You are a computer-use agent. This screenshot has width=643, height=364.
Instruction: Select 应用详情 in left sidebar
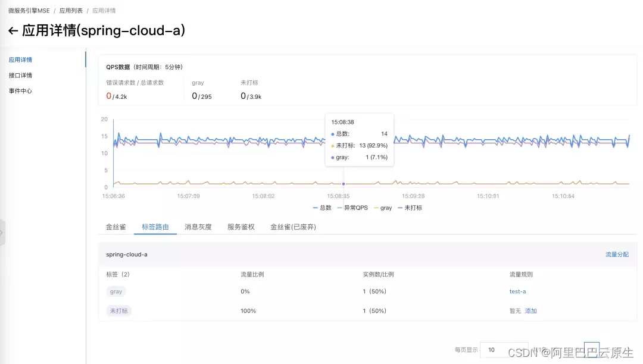tap(20, 60)
